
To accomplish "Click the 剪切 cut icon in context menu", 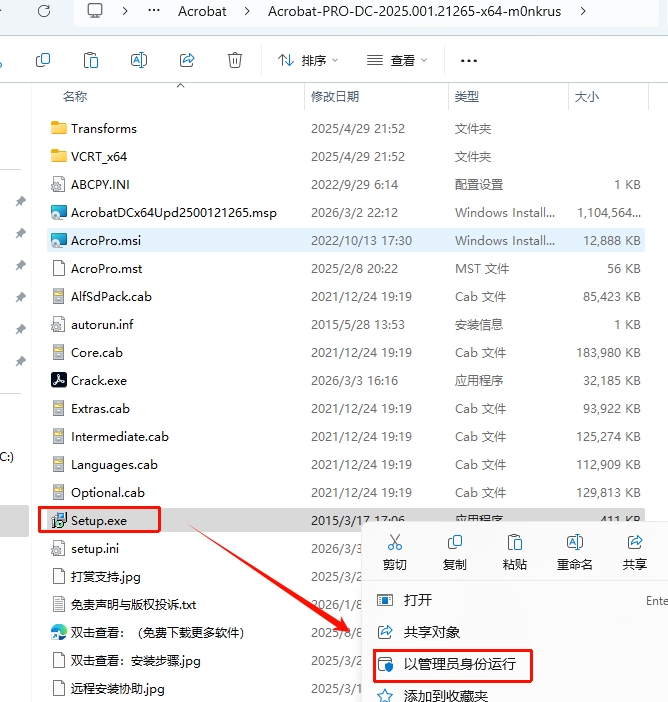I will 395,542.
